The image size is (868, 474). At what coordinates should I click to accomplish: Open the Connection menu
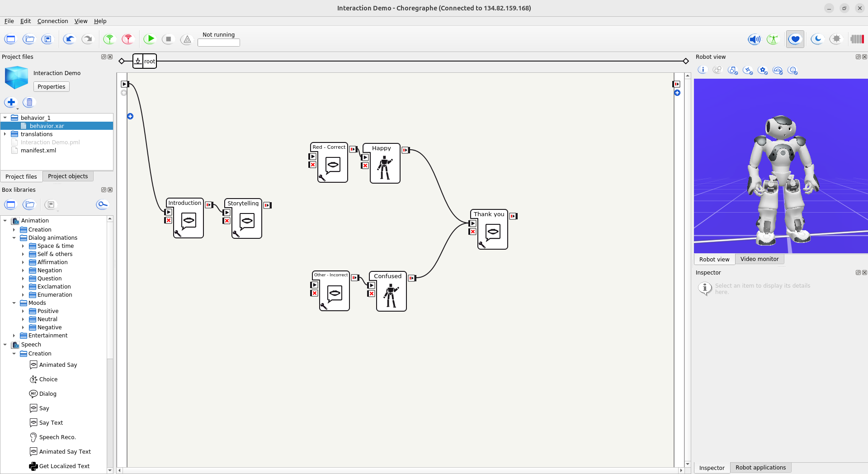pos(52,21)
